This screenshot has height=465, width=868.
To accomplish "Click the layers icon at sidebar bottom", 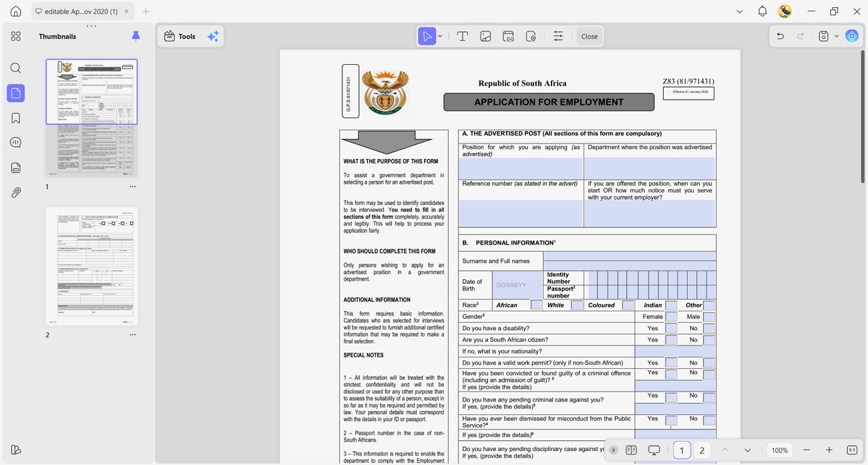I will point(16,450).
